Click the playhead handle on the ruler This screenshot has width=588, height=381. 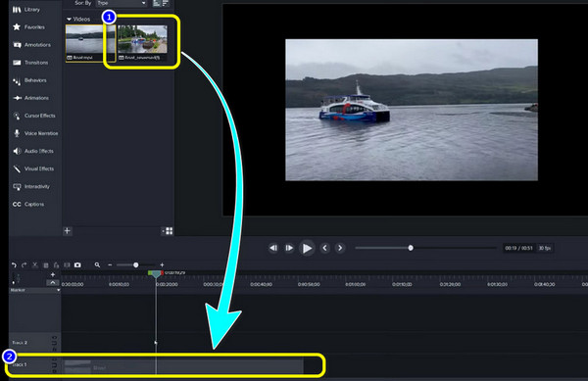point(156,274)
